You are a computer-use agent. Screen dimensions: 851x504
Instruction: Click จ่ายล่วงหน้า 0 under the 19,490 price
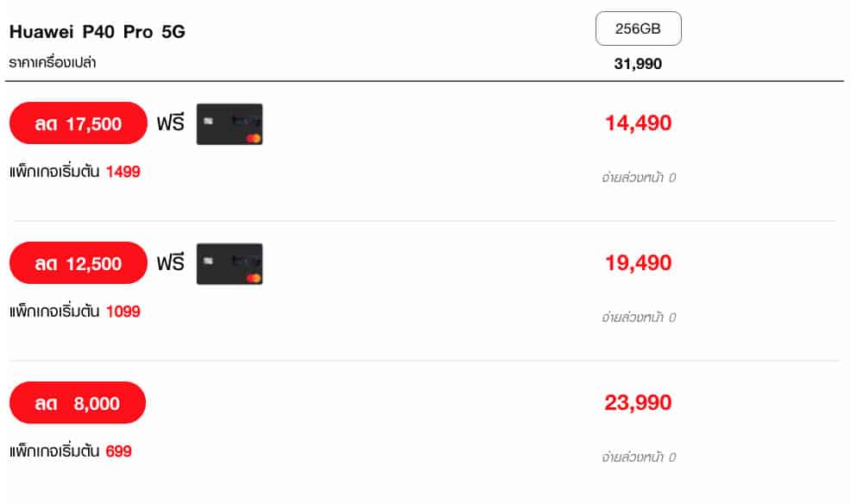click(x=638, y=318)
